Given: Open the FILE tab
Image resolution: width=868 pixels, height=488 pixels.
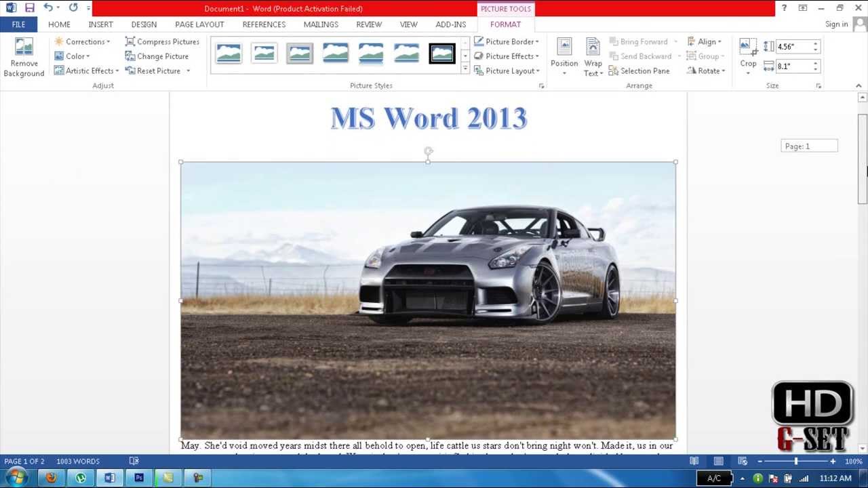Looking at the screenshot, I should (18, 24).
